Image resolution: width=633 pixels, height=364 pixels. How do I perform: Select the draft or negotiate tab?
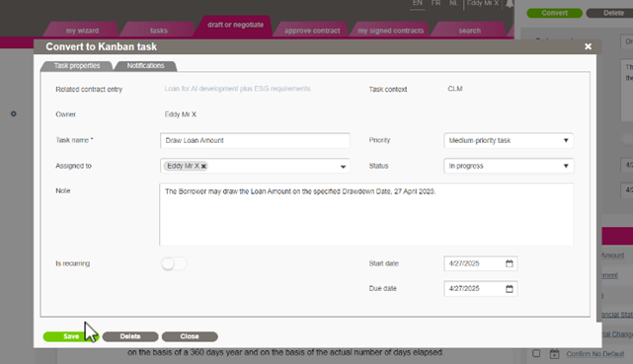(x=235, y=25)
